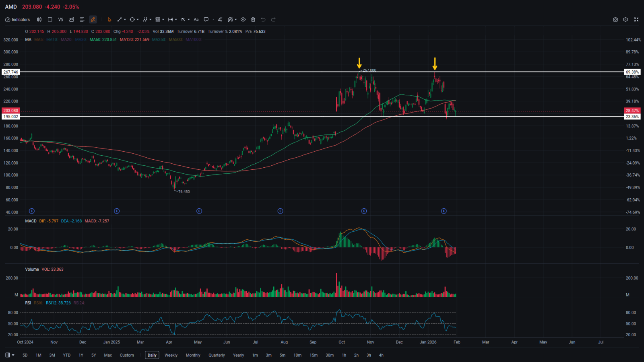Toggle the MA10 moving average line
The height and width of the screenshot is (362, 644).
[x=52, y=39]
